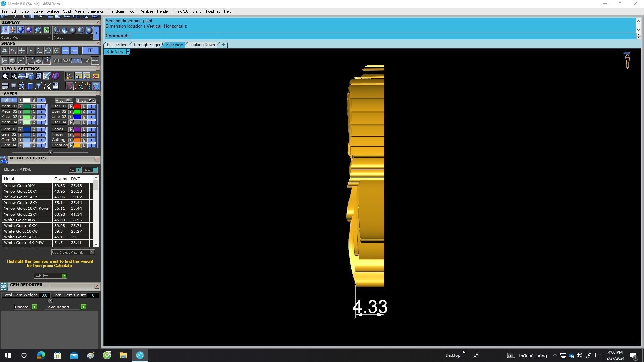Click the 45-degree angle snap icon
644x362 pixels.
click(30, 60)
